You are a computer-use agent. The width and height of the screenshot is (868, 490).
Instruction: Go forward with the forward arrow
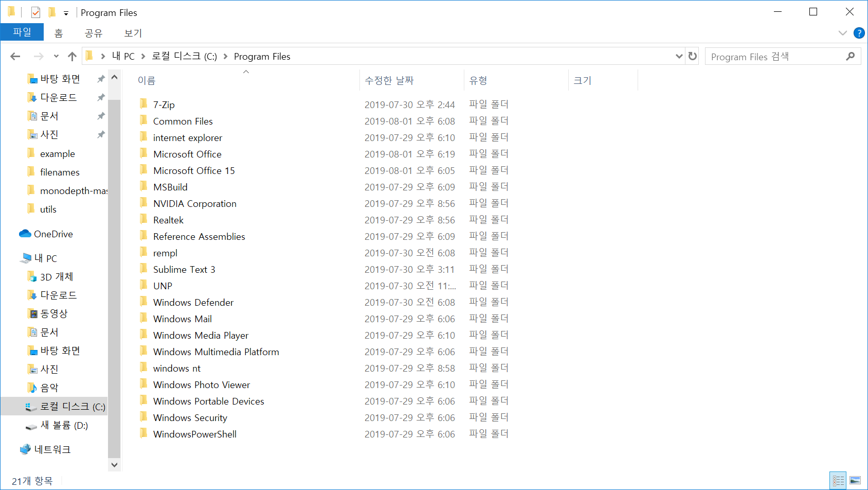[x=39, y=56]
